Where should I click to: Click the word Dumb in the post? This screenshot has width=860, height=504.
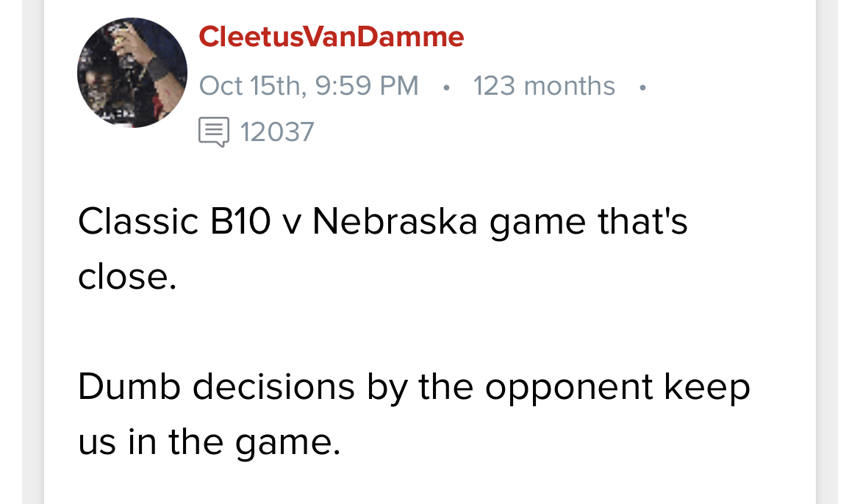[x=129, y=387]
